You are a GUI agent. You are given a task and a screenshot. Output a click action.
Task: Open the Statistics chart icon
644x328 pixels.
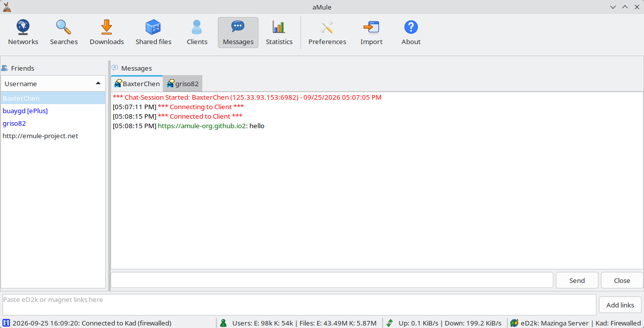[279, 27]
